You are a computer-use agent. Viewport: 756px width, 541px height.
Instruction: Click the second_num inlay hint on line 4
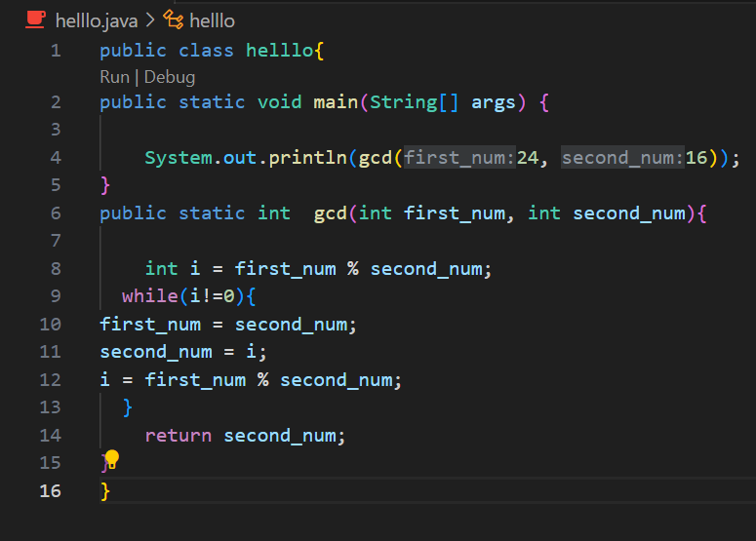[622, 158]
